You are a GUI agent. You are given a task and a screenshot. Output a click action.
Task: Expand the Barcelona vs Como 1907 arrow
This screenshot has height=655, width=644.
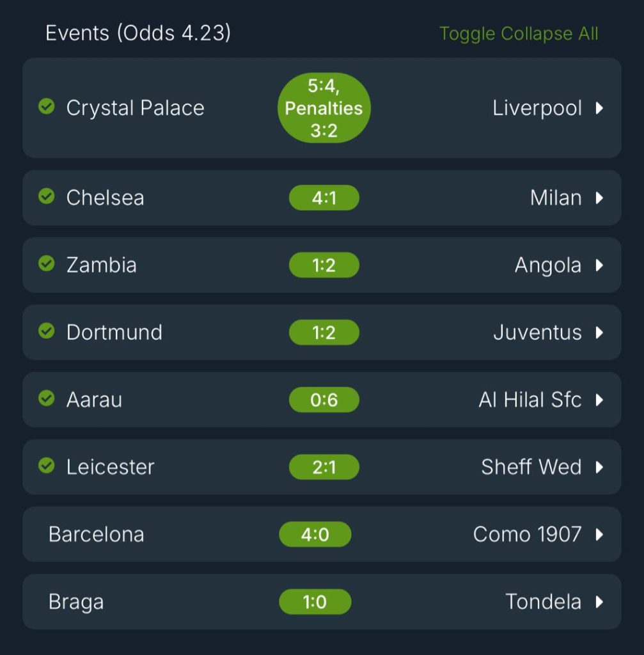pos(599,534)
